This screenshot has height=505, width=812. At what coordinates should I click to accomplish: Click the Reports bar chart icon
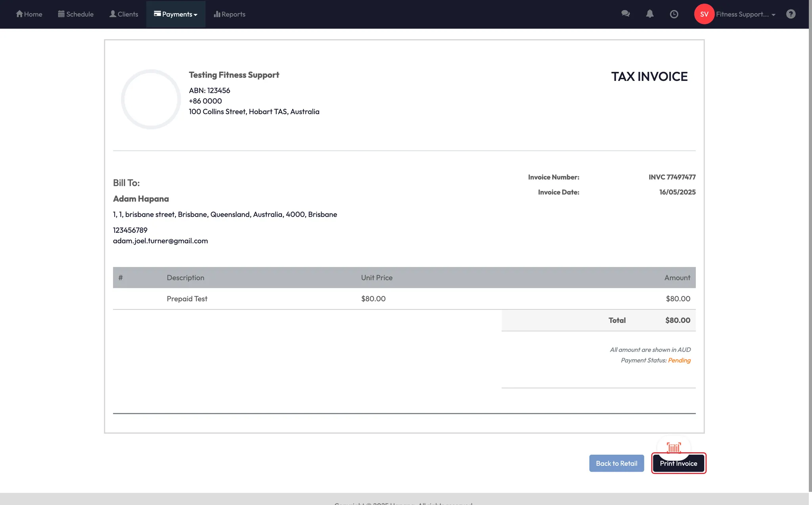click(x=217, y=14)
